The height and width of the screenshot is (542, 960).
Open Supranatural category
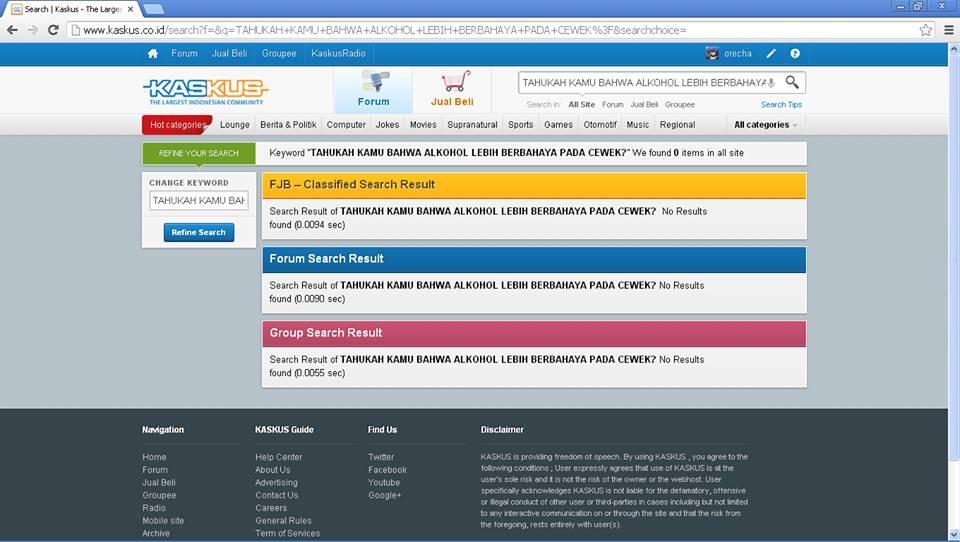[472, 124]
